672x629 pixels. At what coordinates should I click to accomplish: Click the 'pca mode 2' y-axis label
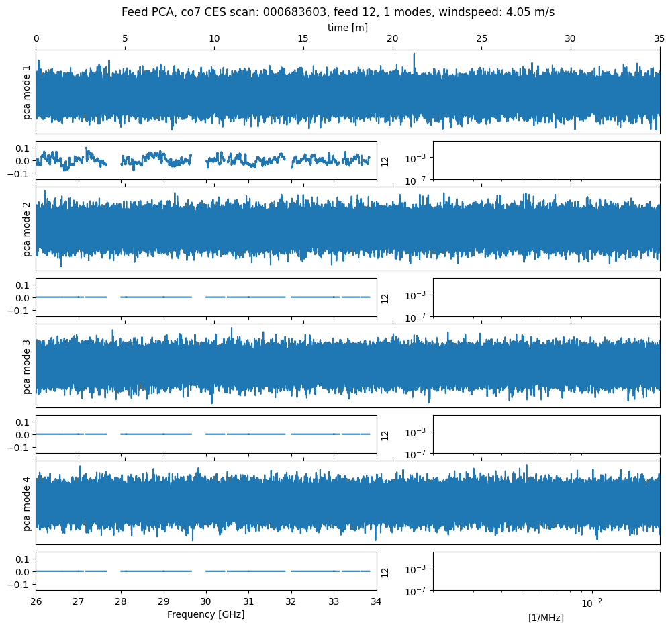(28, 228)
